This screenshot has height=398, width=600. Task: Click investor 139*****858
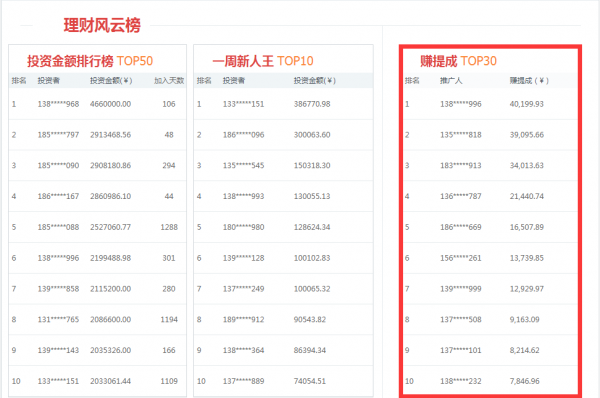coord(58,289)
